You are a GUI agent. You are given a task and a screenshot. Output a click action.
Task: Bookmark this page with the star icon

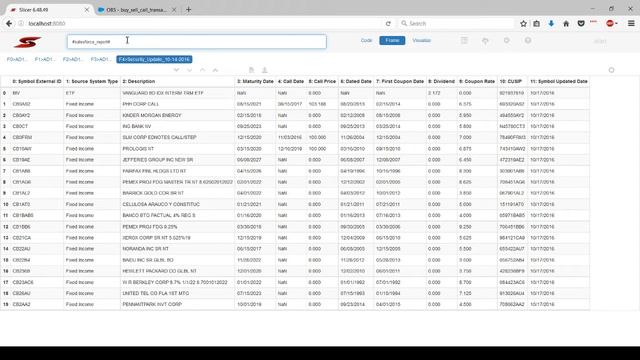tap(523, 24)
